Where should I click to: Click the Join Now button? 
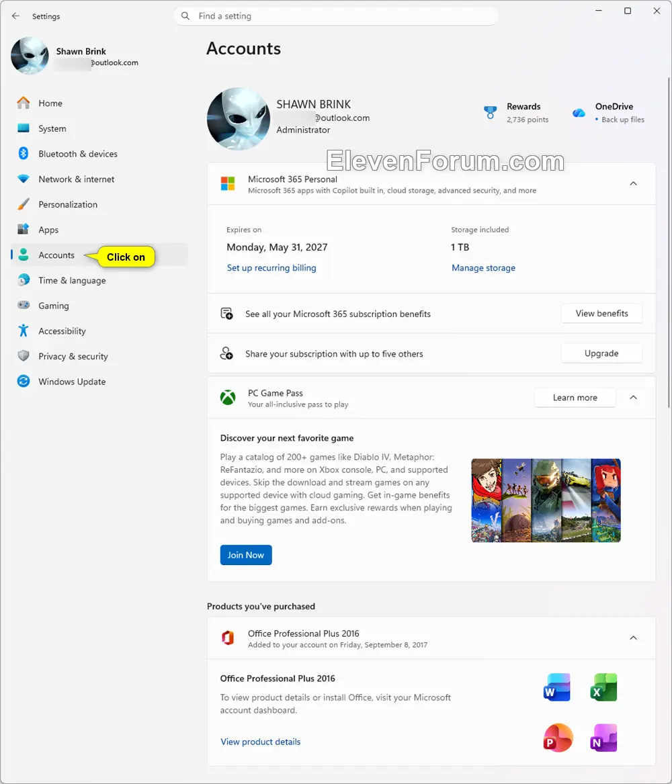click(246, 555)
